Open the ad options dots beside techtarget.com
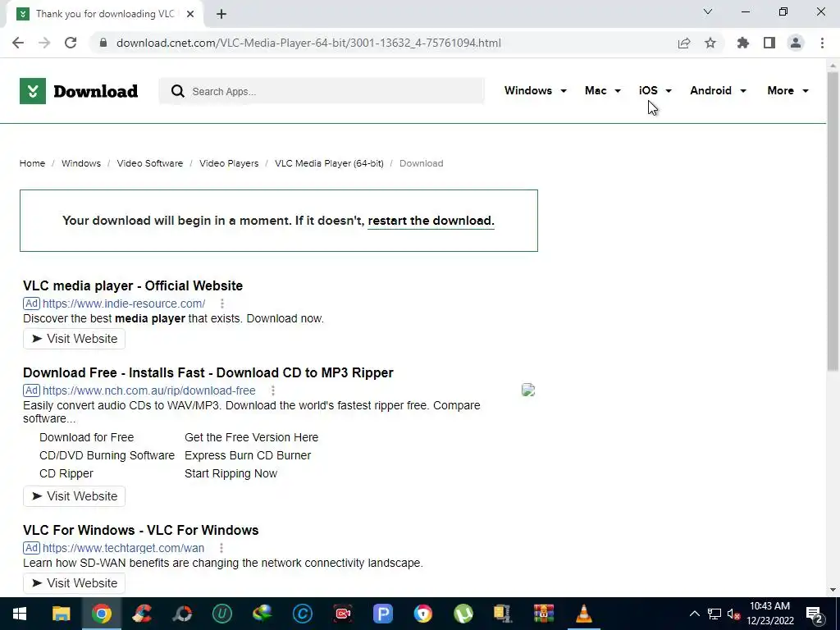This screenshot has height=630, width=840. click(221, 548)
